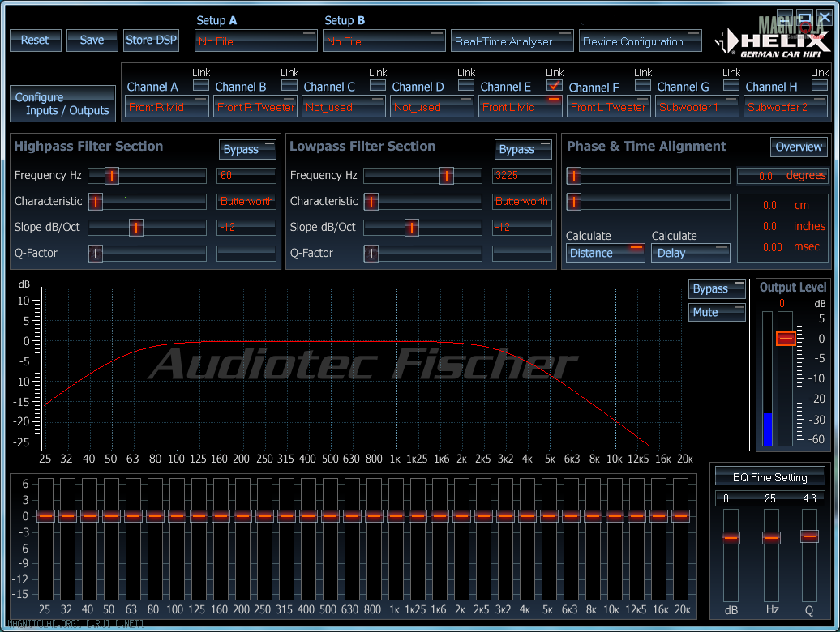
Task: Select Channel E Front L Mid
Action: point(521,106)
